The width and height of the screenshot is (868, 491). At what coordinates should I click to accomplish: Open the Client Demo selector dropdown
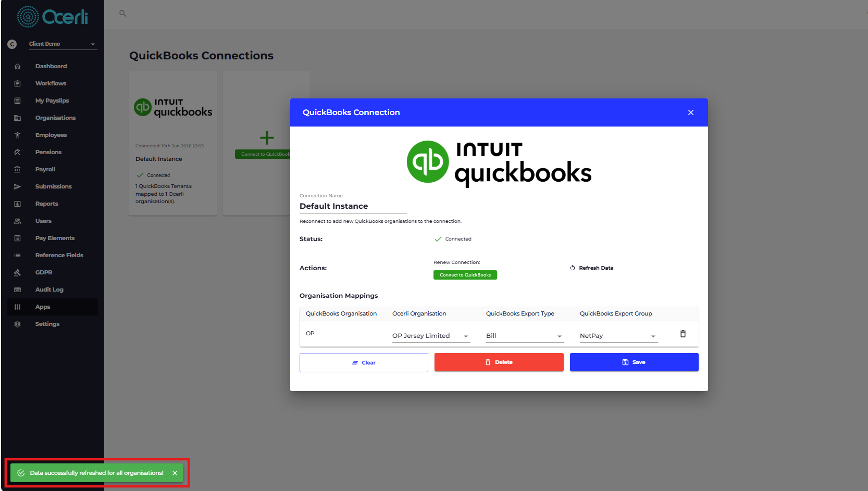click(63, 44)
